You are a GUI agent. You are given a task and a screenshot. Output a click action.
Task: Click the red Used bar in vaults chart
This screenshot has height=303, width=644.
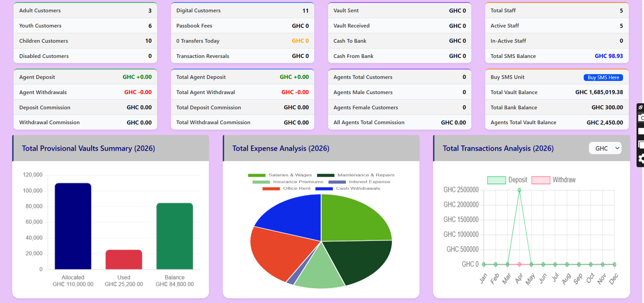click(124, 260)
